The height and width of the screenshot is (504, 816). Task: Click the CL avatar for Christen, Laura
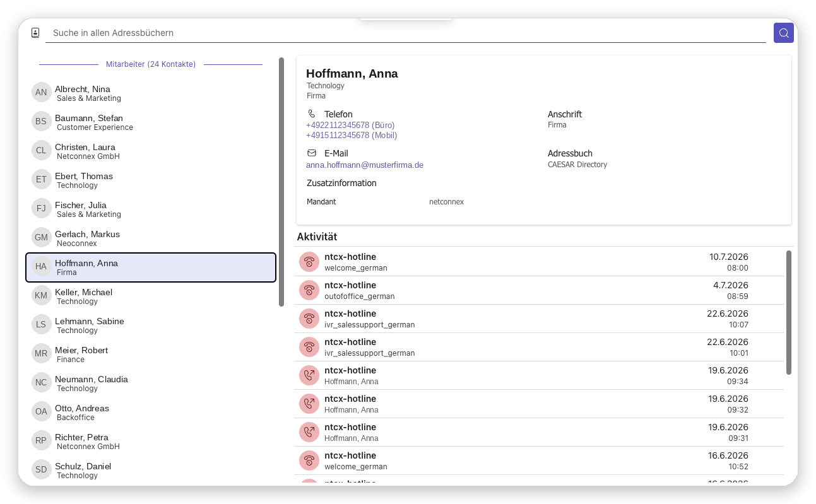point(41,150)
